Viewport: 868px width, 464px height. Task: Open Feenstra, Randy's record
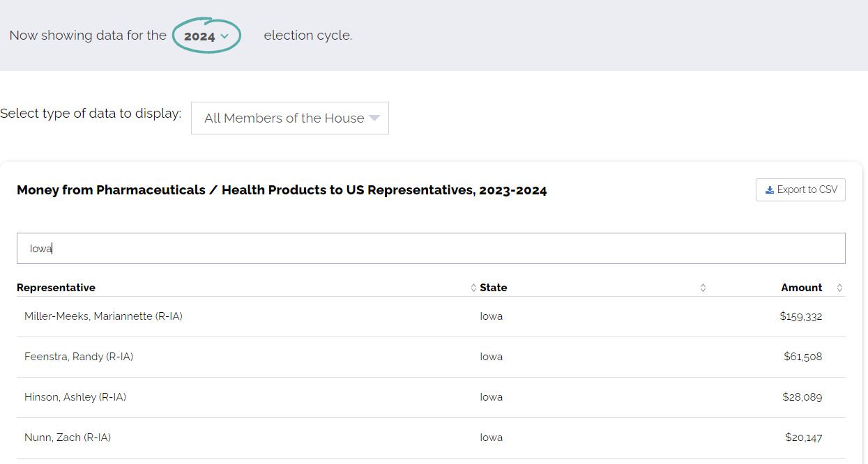78,356
